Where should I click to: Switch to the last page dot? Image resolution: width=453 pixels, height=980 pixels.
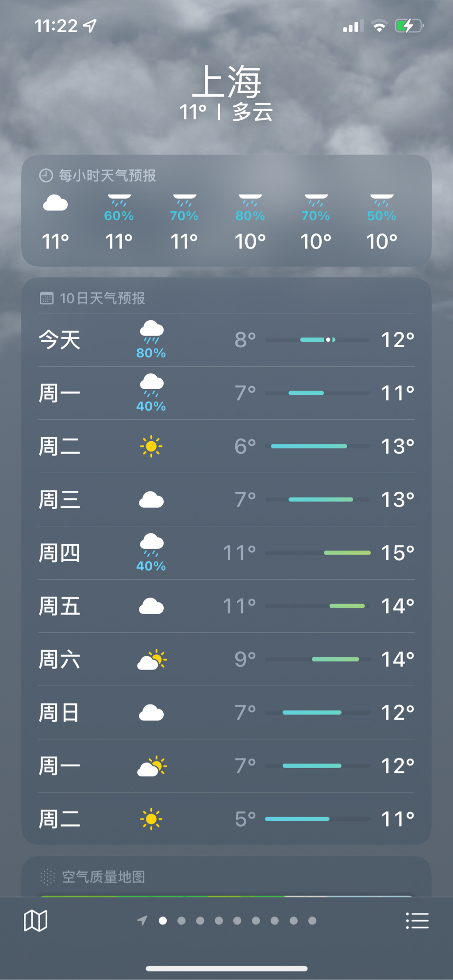click(312, 921)
